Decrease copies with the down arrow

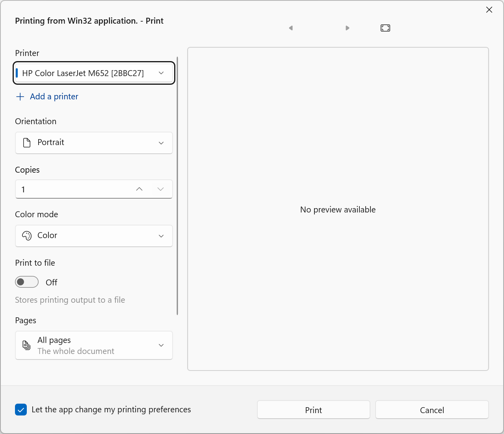160,189
